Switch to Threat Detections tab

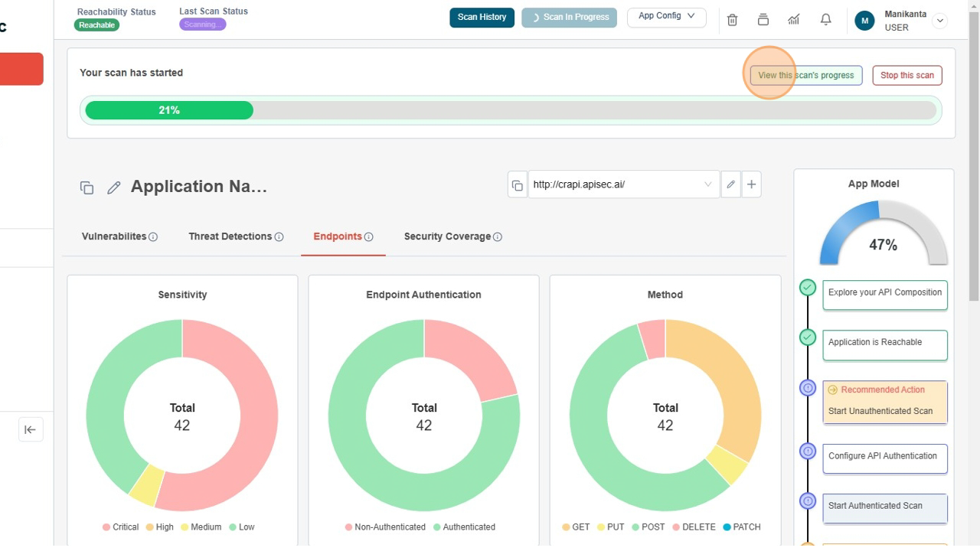point(230,236)
